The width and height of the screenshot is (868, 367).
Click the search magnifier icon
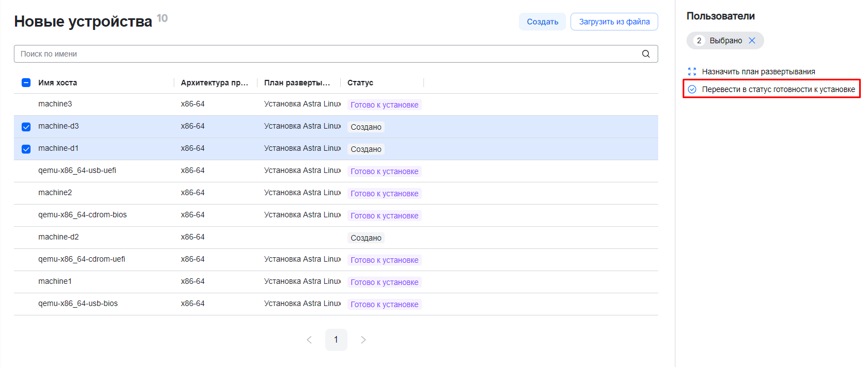point(645,54)
